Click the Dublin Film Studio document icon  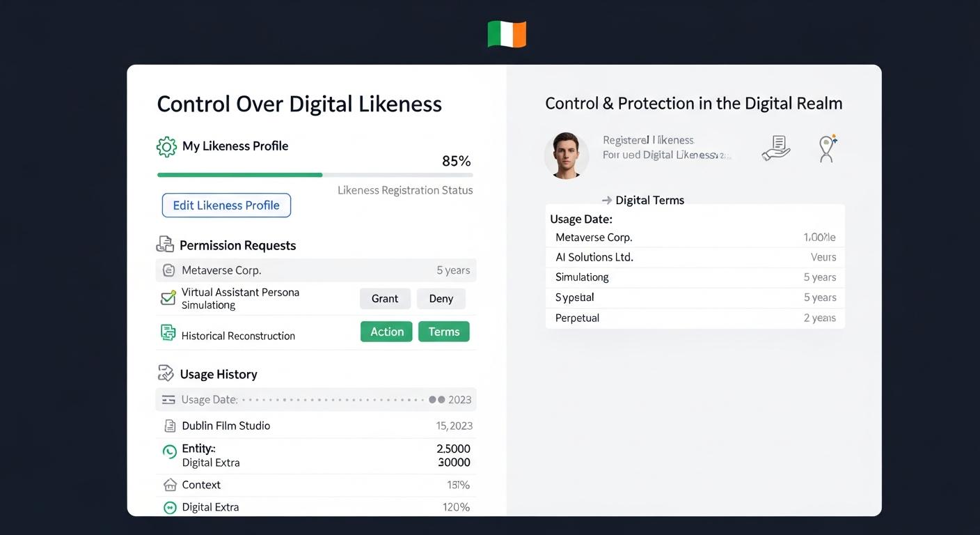pos(169,425)
